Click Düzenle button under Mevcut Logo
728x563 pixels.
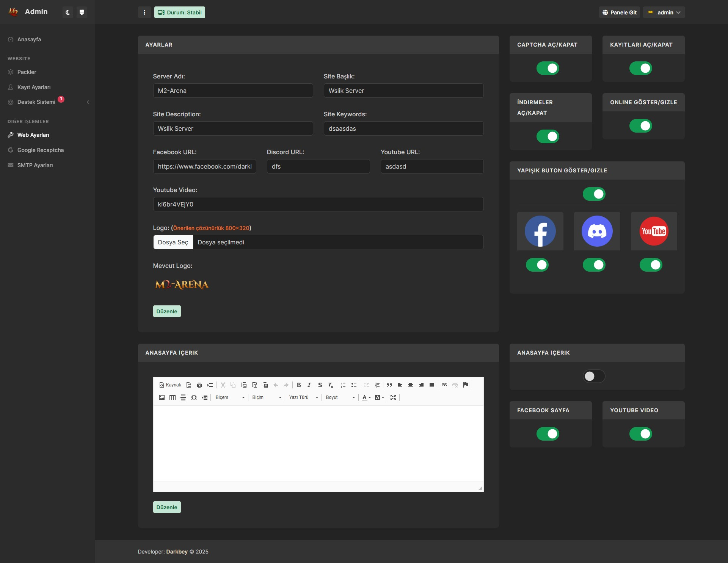(167, 311)
